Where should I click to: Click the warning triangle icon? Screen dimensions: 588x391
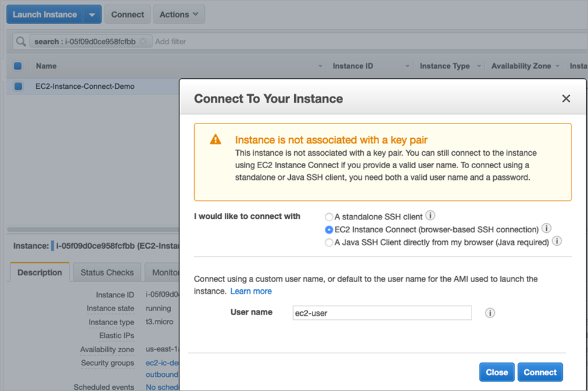pos(215,139)
